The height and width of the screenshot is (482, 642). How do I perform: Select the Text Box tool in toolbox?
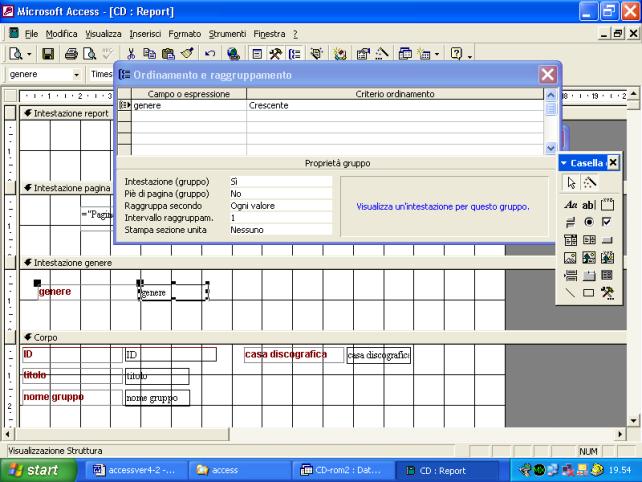[x=588, y=204]
